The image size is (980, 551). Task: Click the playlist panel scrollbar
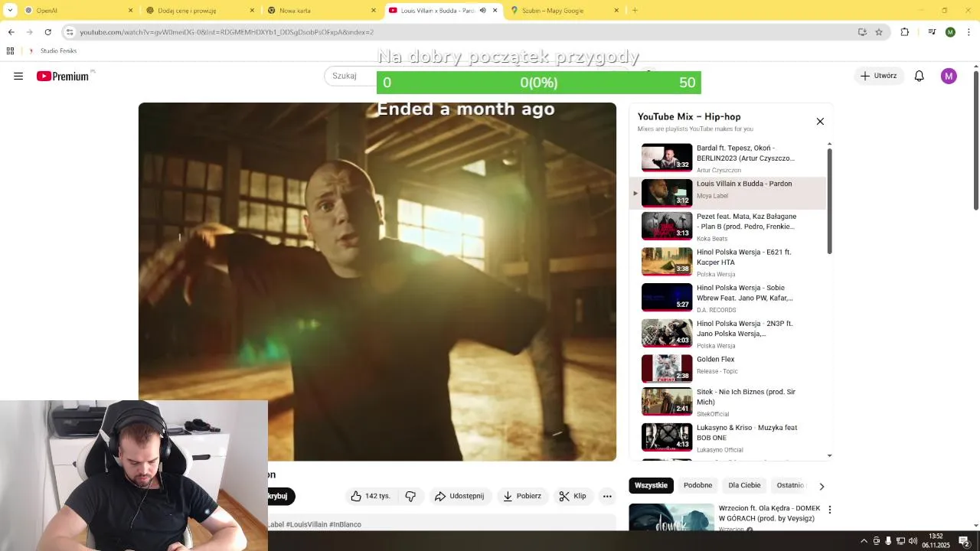pos(829,201)
